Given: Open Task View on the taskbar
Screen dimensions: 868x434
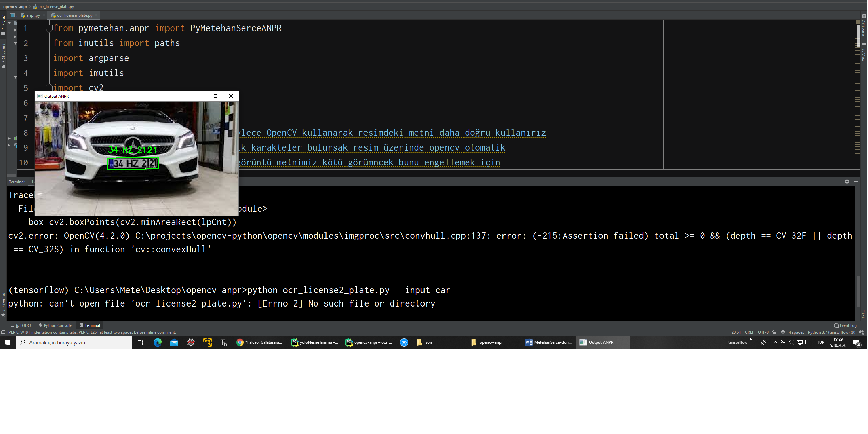Looking at the screenshot, I should coord(140,342).
